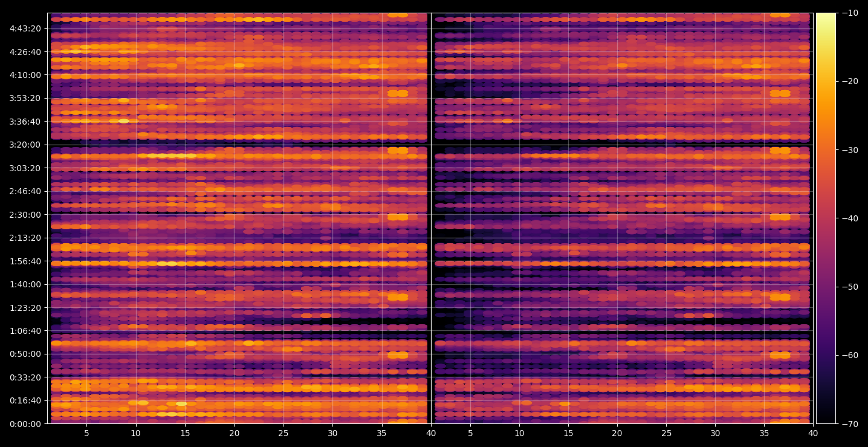Click the −60 colorbar tick label
This screenshot has width=868, height=447.
850,355
